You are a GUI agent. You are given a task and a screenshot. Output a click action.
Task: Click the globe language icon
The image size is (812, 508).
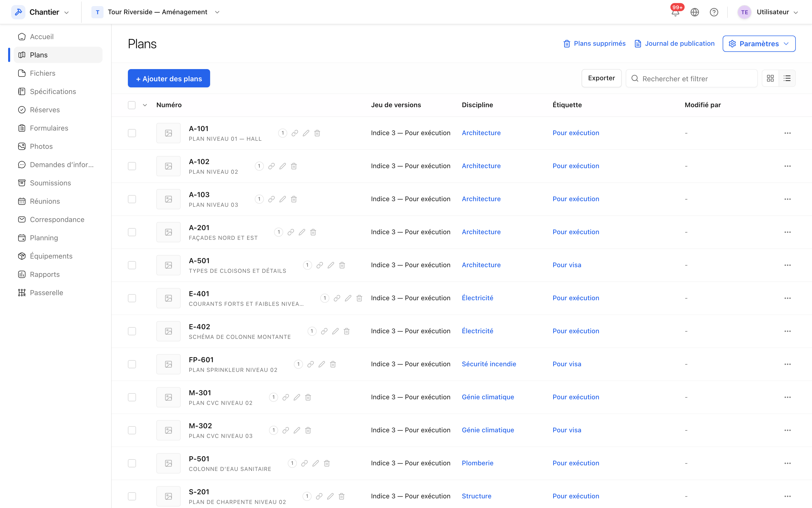tap(695, 12)
